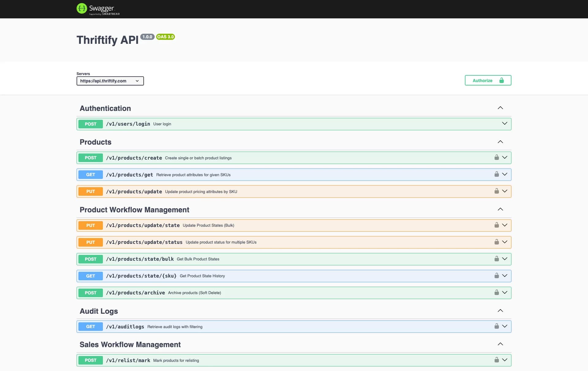Click GET badge of /v1/auditlogs
This screenshot has height=371, width=588.
(x=91, y=327)
